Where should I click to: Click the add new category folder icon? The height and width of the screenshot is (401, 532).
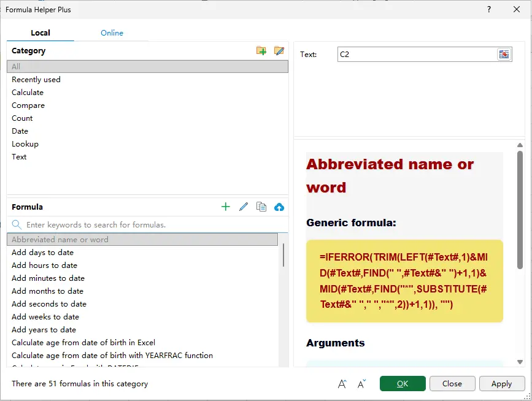(261, 51)
